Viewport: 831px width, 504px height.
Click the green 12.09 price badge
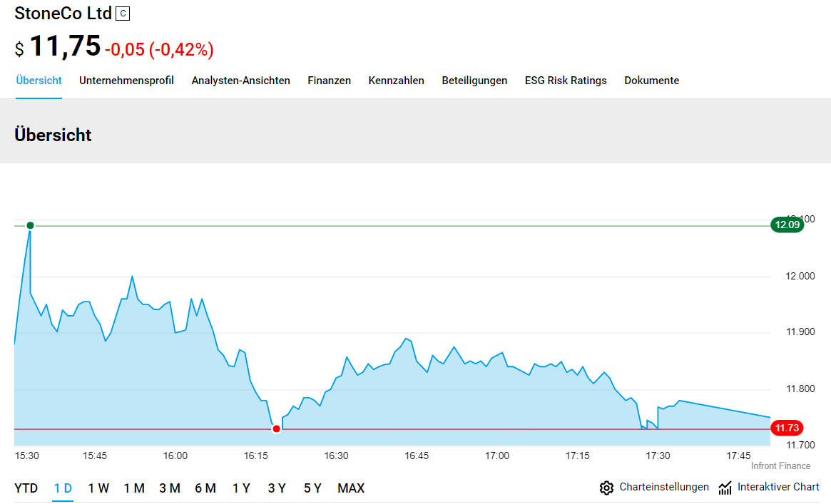[787, 225]
